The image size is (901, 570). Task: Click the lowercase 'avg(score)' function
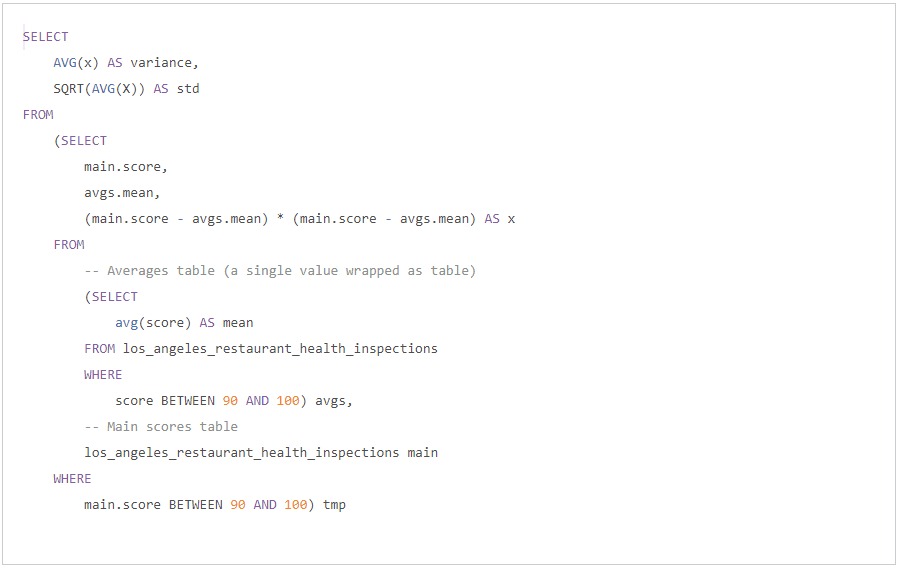coord(153,323)
